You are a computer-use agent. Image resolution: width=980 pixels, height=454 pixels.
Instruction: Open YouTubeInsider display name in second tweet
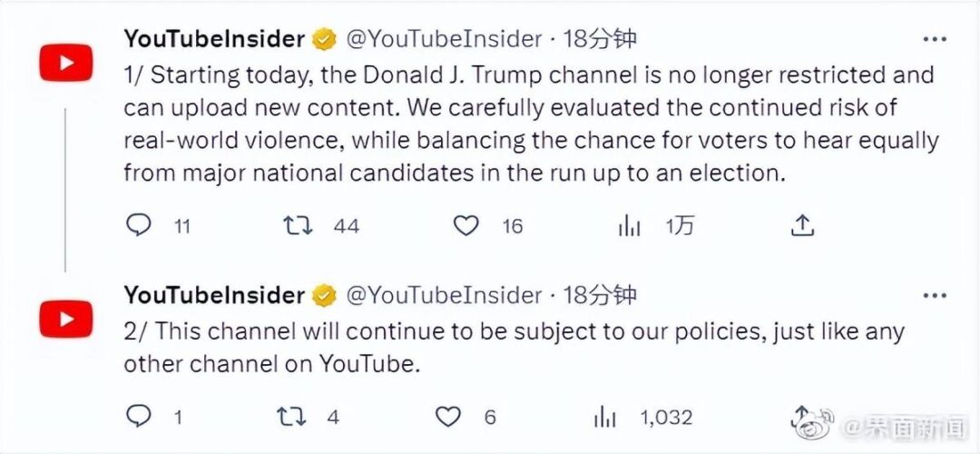point(214,295)
